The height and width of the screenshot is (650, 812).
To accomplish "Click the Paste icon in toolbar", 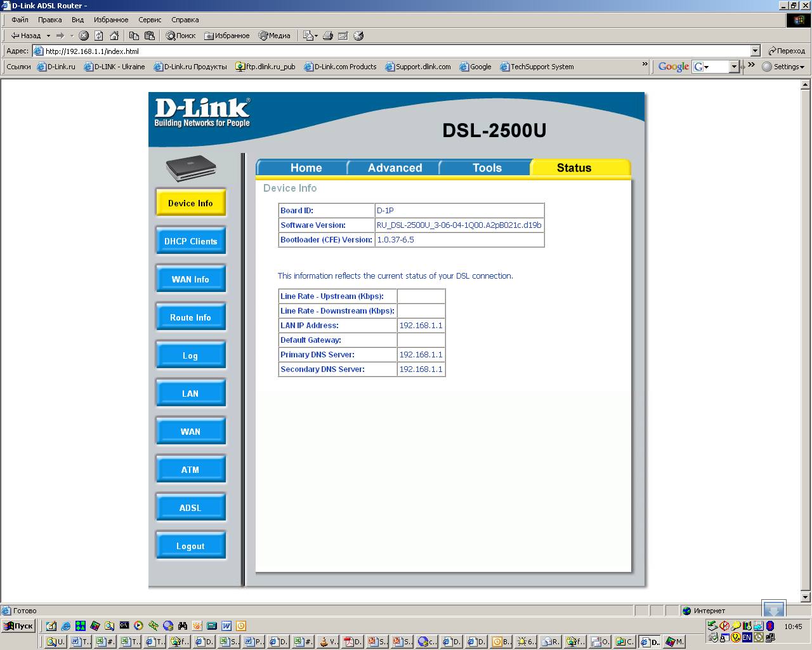I will click(x=150, y=36).
